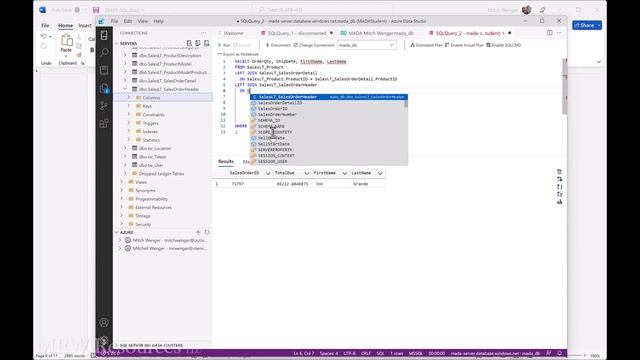Open the Connections view in activity bar
This screenshot has width=640, height=360.
click(104, 36)
